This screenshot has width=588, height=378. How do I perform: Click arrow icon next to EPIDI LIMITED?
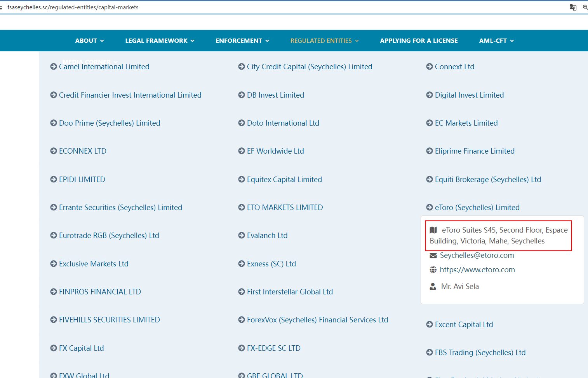coord(54,179)
